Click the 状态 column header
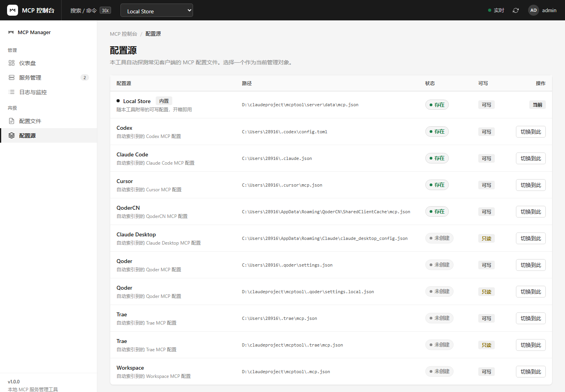Viewport: 565px width, 392px height. [430, 83]
